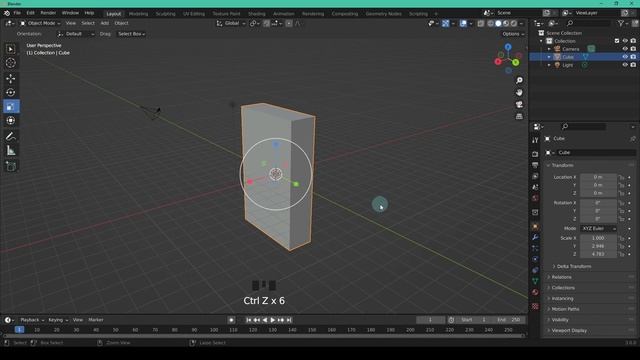Disable Cube in renders camera icon

click(x=633, y=57)
